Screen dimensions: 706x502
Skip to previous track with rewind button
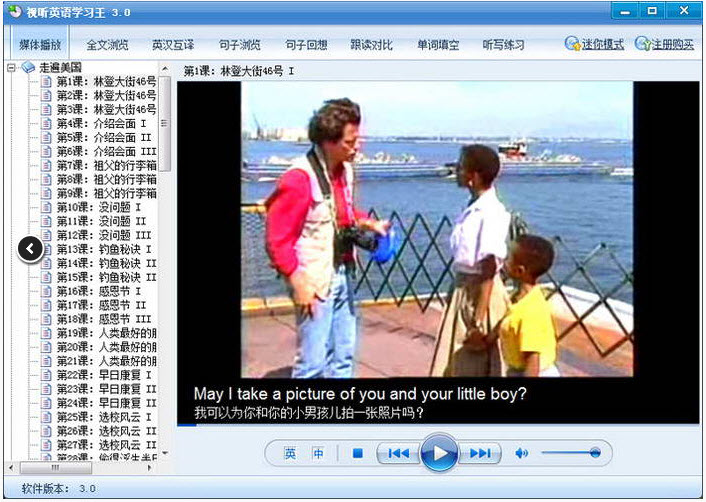coord(399,454)
